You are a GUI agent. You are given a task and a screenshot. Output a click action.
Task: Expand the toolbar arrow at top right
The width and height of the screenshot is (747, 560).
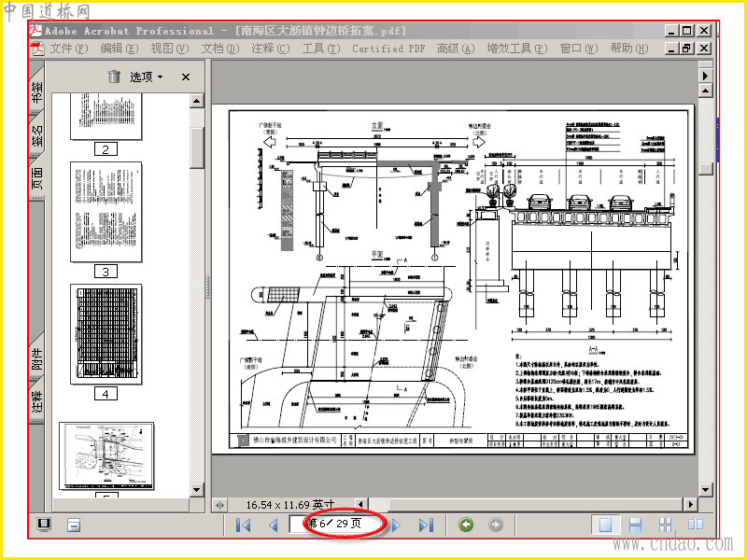point(706,76)
